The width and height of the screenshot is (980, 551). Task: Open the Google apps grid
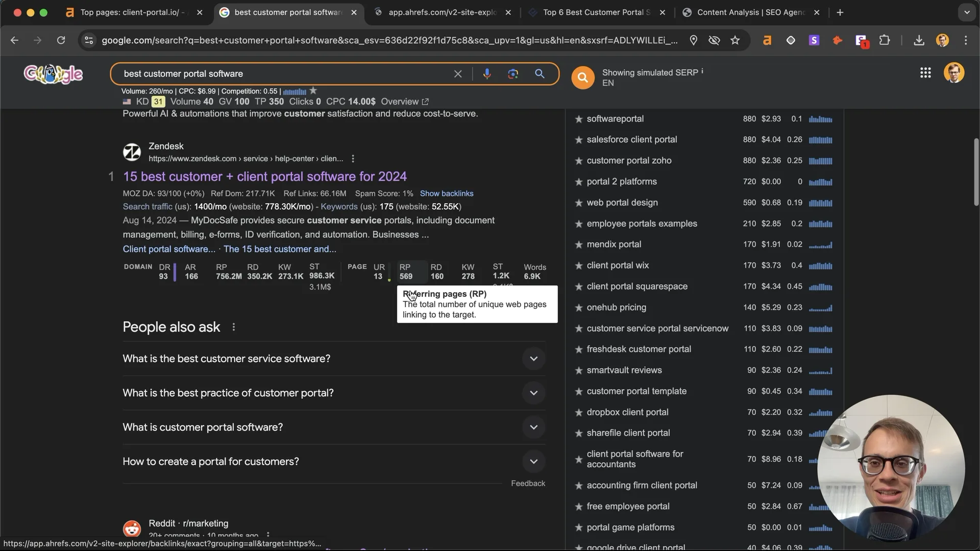coord(925,73)
